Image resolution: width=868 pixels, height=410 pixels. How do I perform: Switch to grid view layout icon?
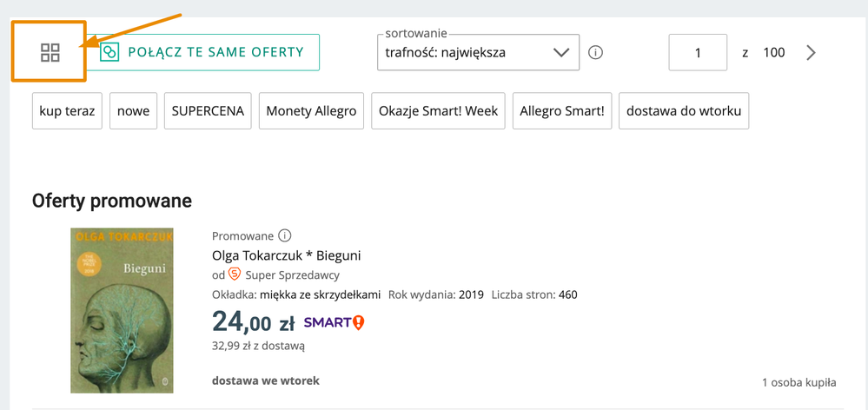coord(50,52)
